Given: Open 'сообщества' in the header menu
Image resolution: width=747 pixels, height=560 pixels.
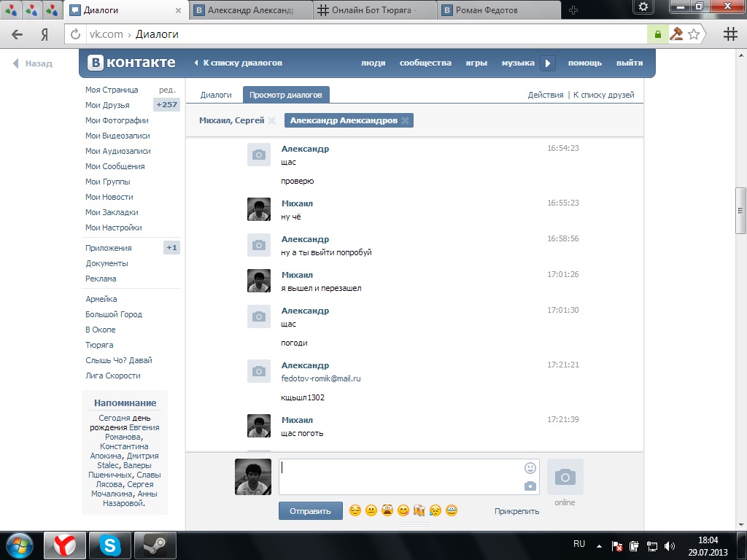Looking at the screenshot, I should [425, 63].
